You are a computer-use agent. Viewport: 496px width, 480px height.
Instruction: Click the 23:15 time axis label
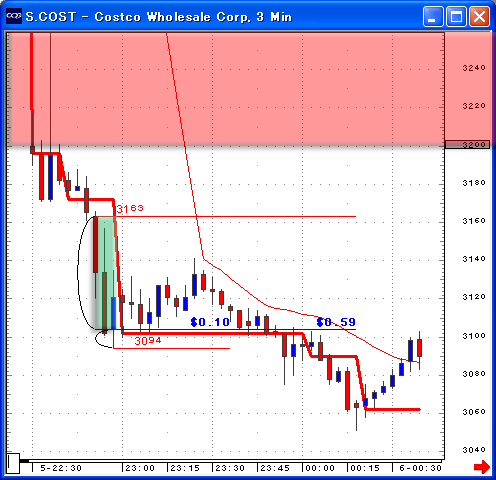pyautogui.click(x=185, y=468)
